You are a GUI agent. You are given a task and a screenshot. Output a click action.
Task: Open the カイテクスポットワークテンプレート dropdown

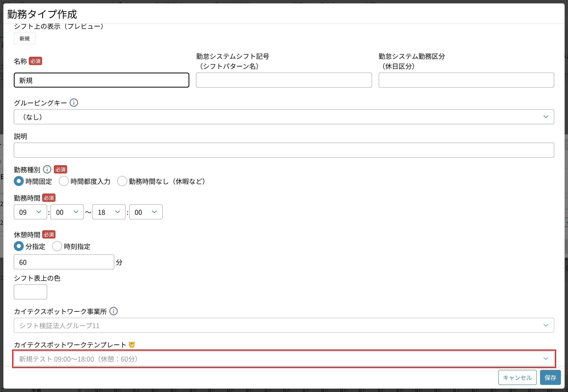[x=284, y=359]
